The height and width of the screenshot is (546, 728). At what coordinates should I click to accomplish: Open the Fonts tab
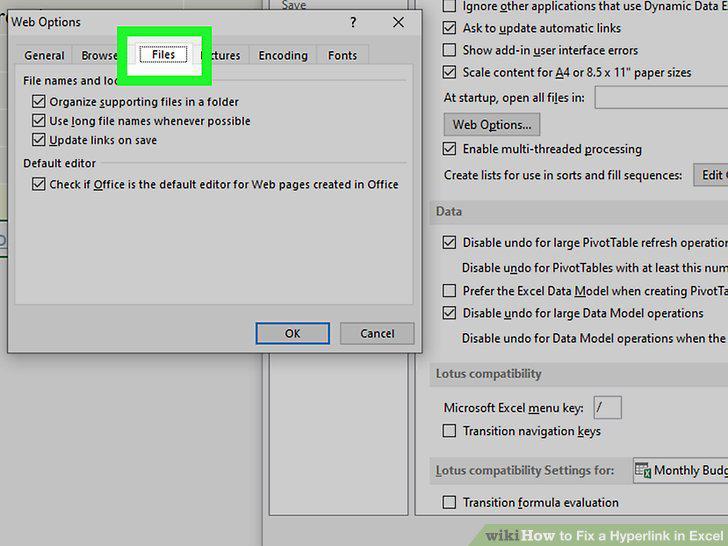pos(343,56)
